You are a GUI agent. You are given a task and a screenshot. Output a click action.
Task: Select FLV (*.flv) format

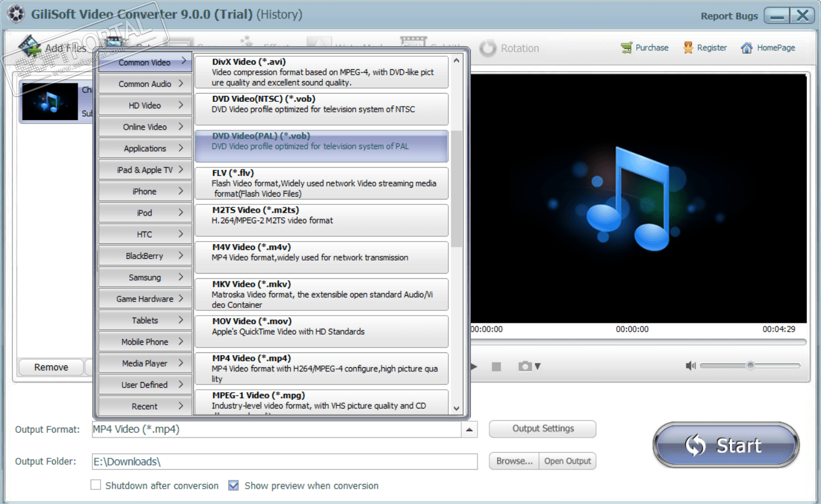322,183
